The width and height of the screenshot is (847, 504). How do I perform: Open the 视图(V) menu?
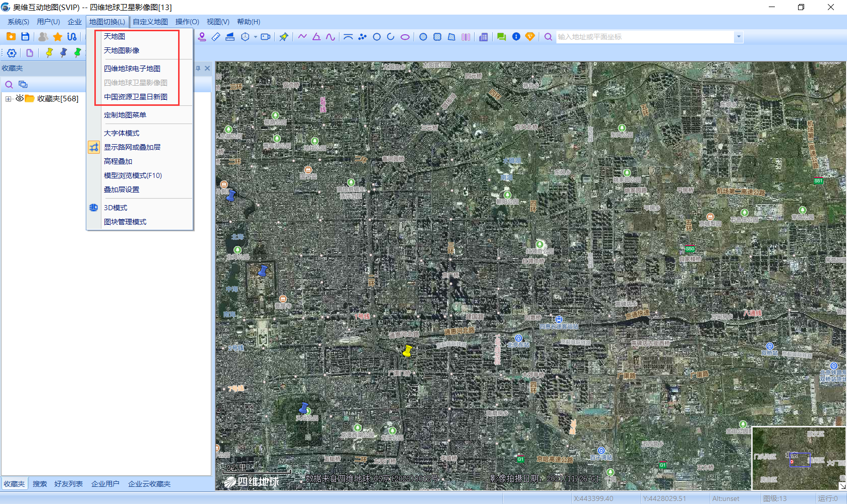pos(217,22)
